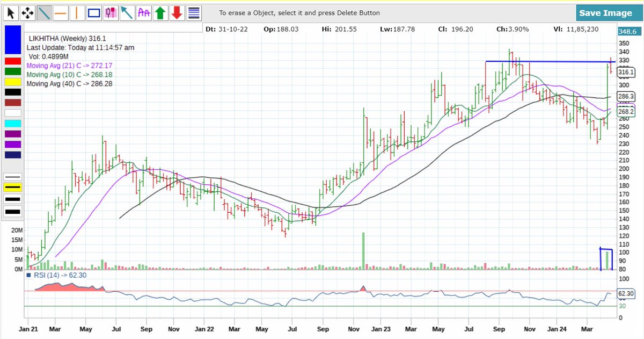Select the pointer selection arrow tool
This screenshot has width=644, height=339.
(10, 12)
